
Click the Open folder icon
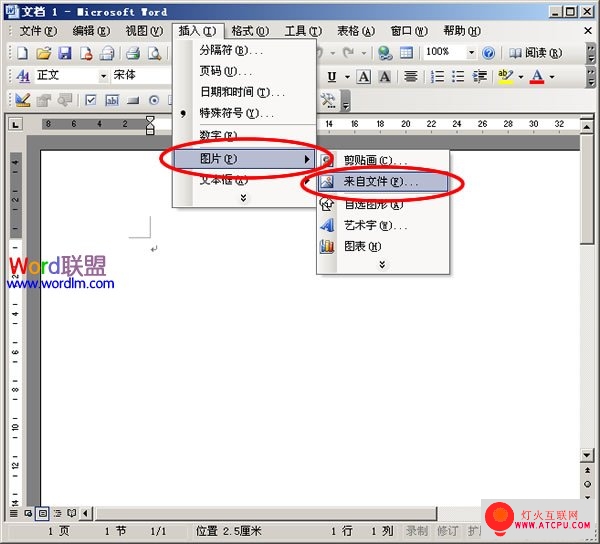[x=44, y=53]
